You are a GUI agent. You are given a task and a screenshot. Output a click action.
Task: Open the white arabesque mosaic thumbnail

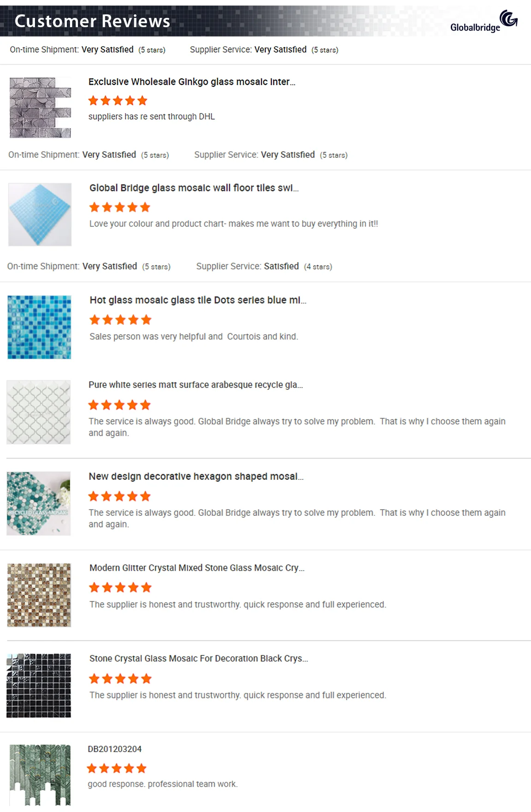coord(39,412)
